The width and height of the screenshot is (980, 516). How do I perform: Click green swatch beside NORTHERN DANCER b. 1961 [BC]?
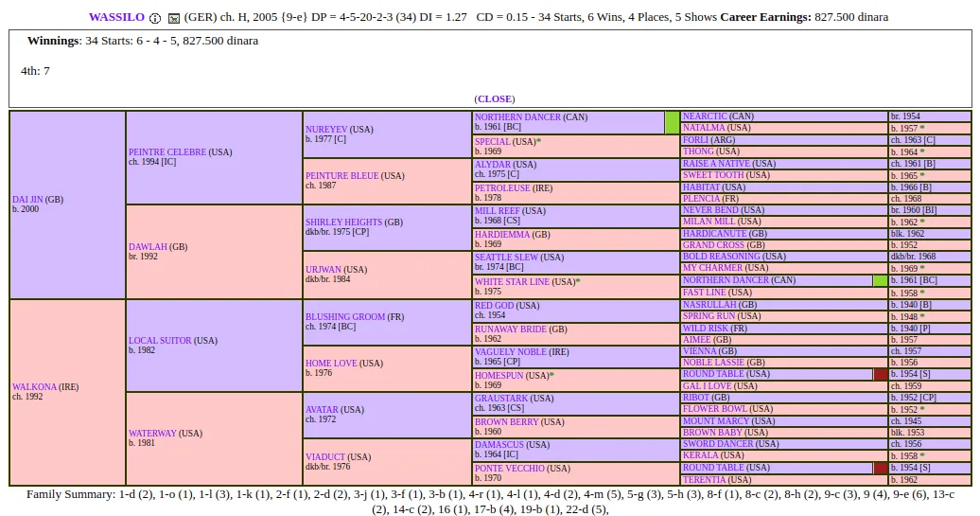(672, 122)
